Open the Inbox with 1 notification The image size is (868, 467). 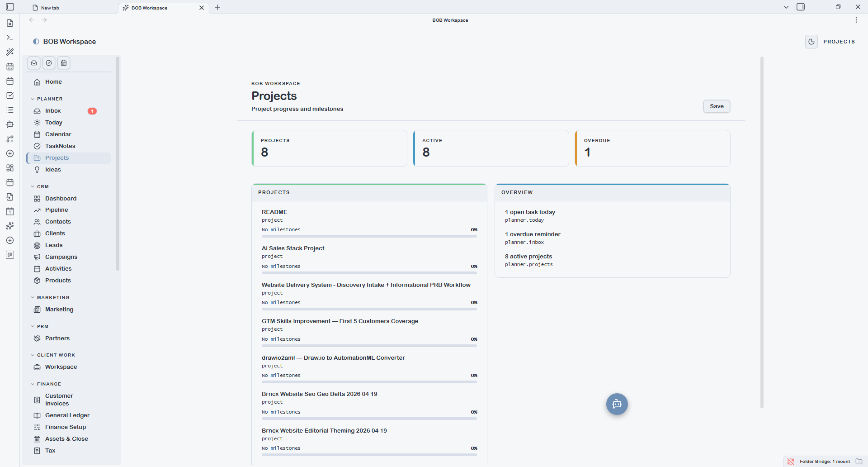pos(69,111)
